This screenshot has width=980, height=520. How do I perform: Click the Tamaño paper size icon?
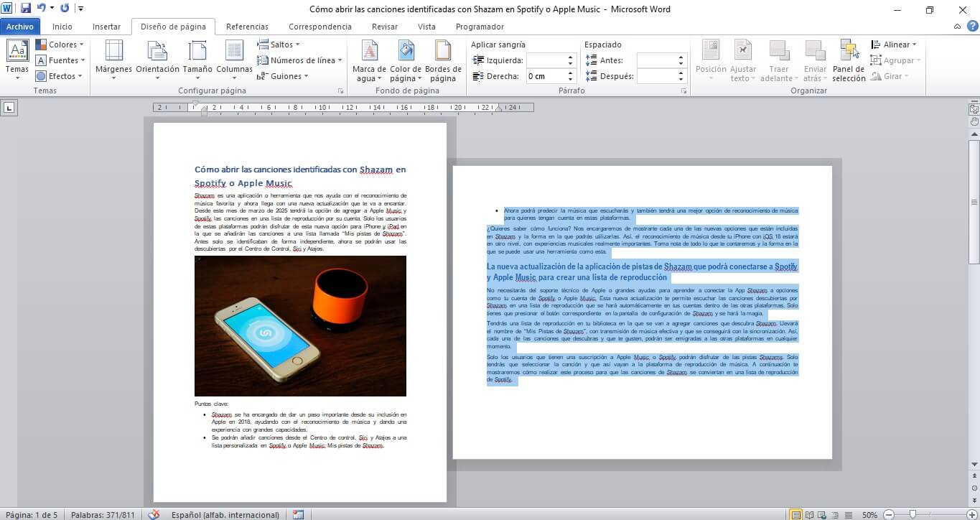197,50
